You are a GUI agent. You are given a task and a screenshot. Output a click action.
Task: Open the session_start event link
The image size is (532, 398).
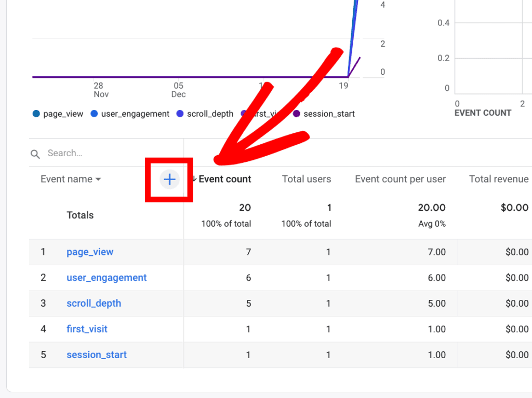point(97,354)
